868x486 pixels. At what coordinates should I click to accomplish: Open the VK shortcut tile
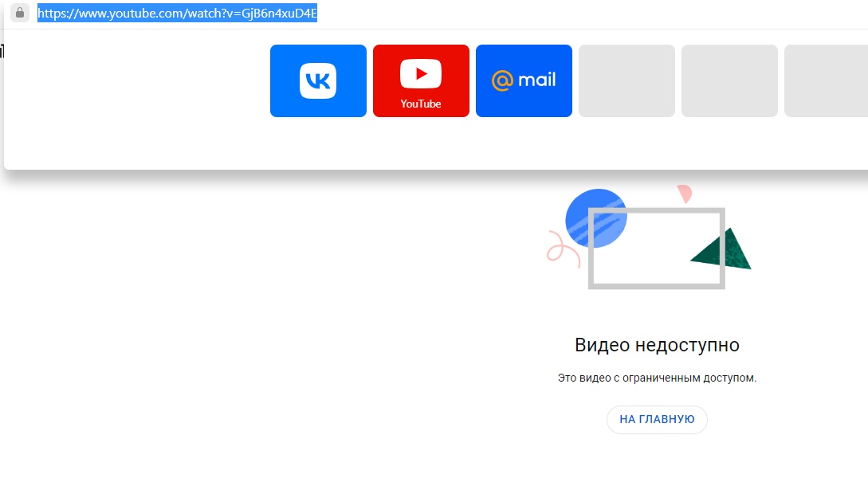[x=318, y=80]
